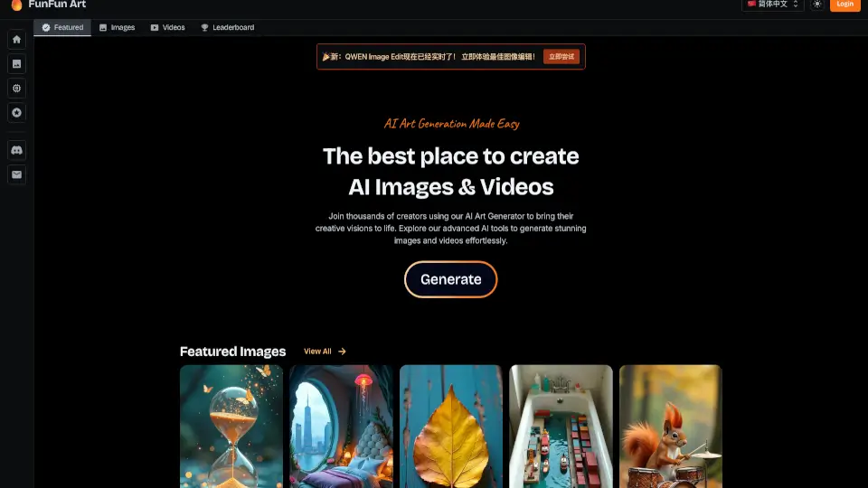This screenshot has width=868, height=488.
Task: Go to the Leaderboard tab
Action: (x=228, y=27)
